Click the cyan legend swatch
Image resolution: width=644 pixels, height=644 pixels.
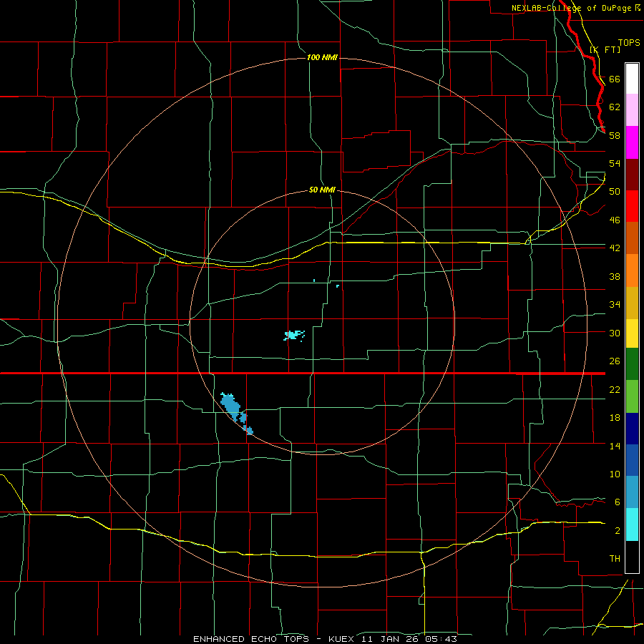[632, 525]
